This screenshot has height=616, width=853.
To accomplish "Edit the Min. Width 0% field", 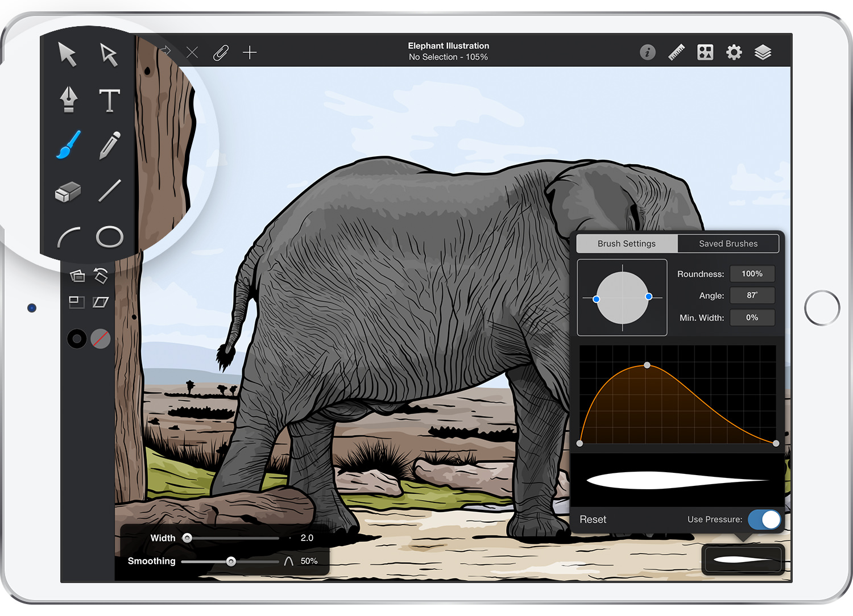I will 752,317.
